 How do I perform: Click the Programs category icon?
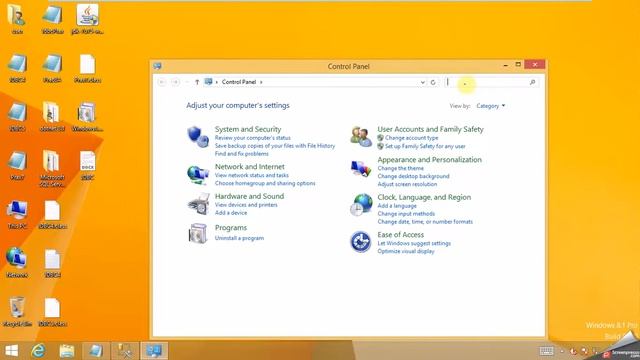coord(198,233)
